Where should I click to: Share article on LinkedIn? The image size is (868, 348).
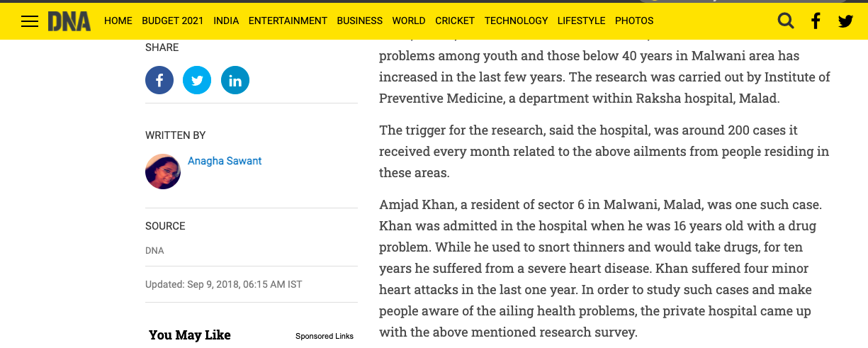(235, 80)
